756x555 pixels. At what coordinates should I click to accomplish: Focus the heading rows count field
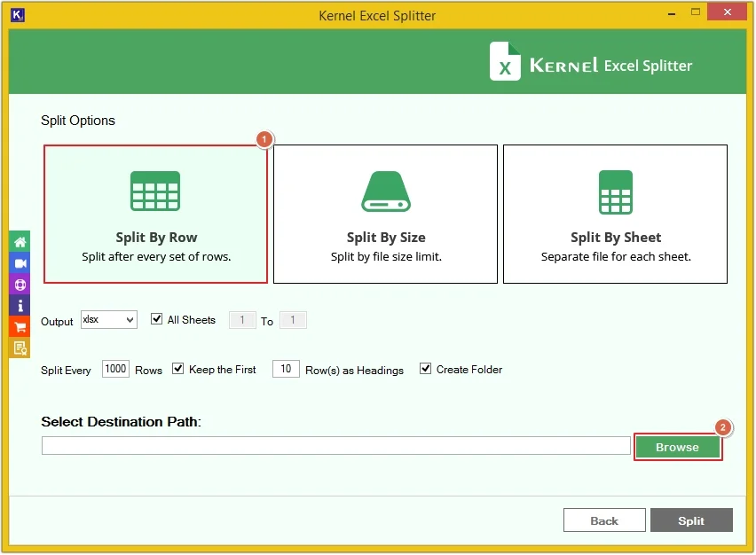point(286,370)
